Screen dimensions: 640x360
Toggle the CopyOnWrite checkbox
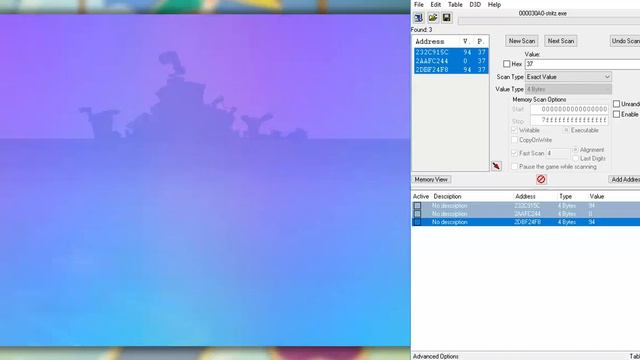pyautogui.click(x=514, y=140)
